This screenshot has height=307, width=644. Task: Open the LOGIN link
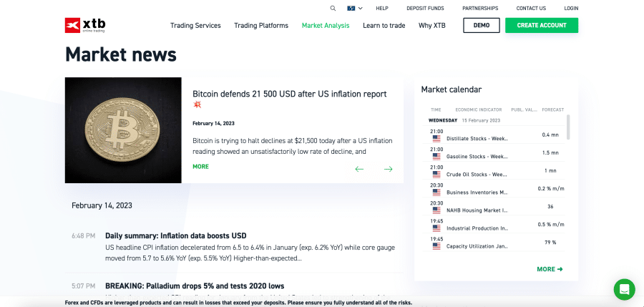[x=571, y=8]
